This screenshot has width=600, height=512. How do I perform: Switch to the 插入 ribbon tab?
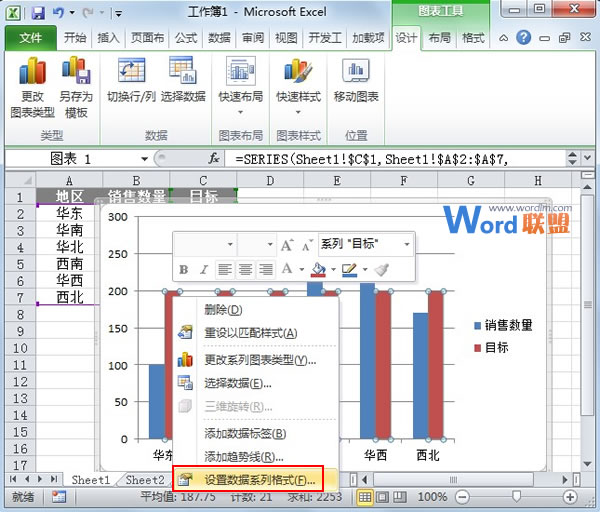tap(108, 38)
